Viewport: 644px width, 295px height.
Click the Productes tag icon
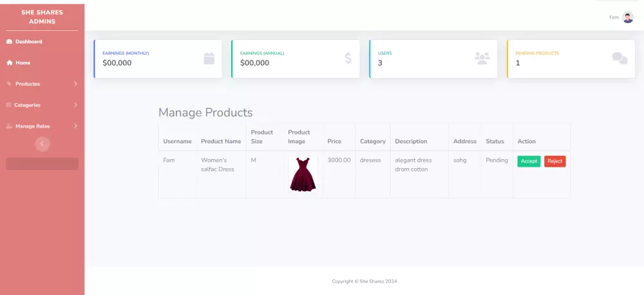(x=9, y=84)
